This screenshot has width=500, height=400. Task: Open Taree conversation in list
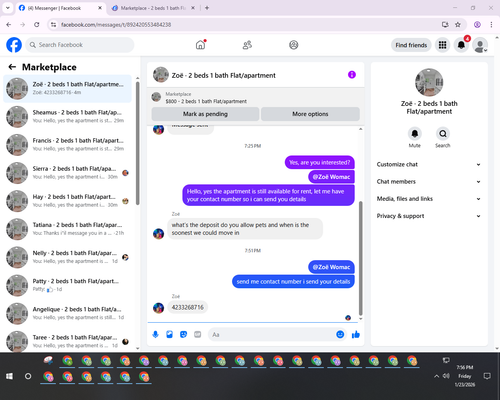68,341
